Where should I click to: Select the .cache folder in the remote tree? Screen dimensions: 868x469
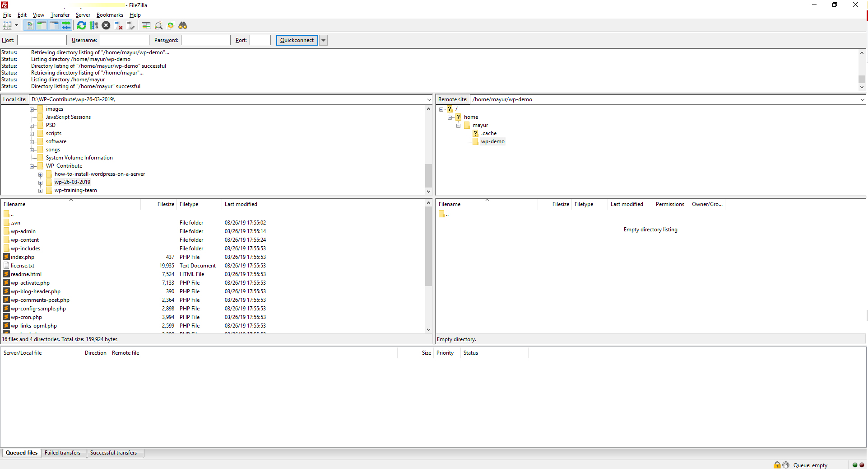pyautogui.click(x=488, y=133)
